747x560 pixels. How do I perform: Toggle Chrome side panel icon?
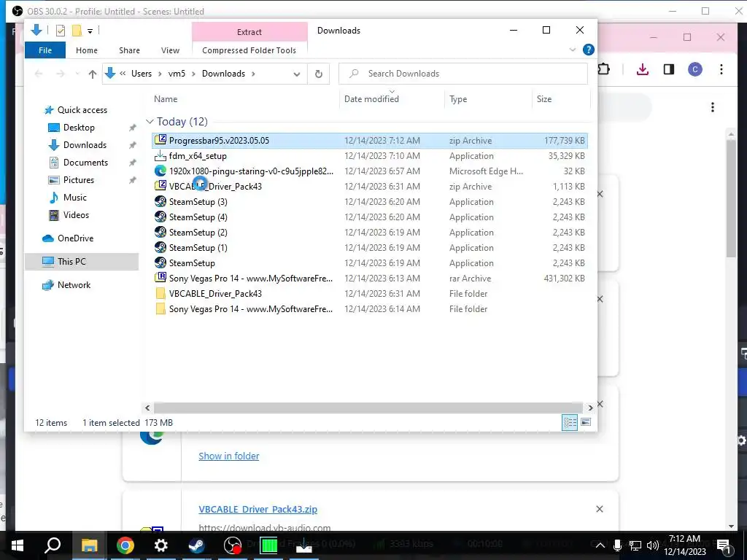(669, 69)
